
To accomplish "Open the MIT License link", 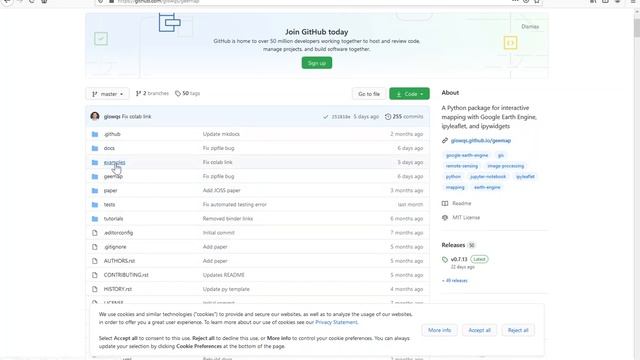I will [x=461, y=218].
